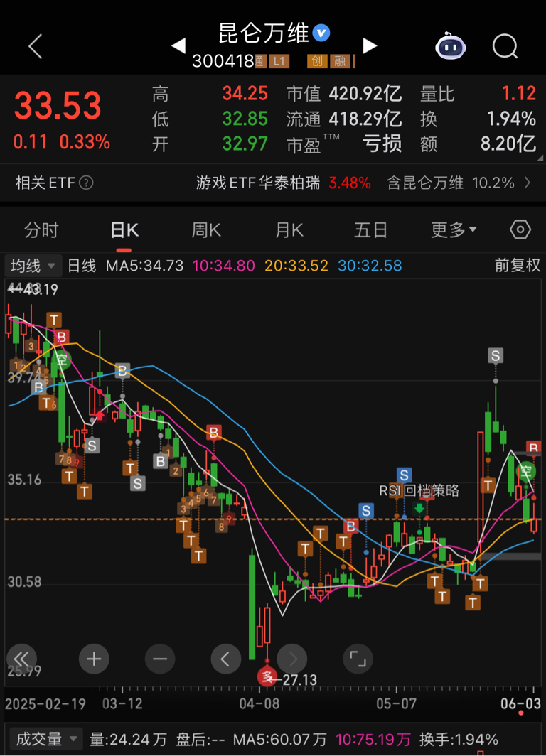546x756 pixels.
Task: Toggle 前复权 price adjustment
Action: [518, 265]
